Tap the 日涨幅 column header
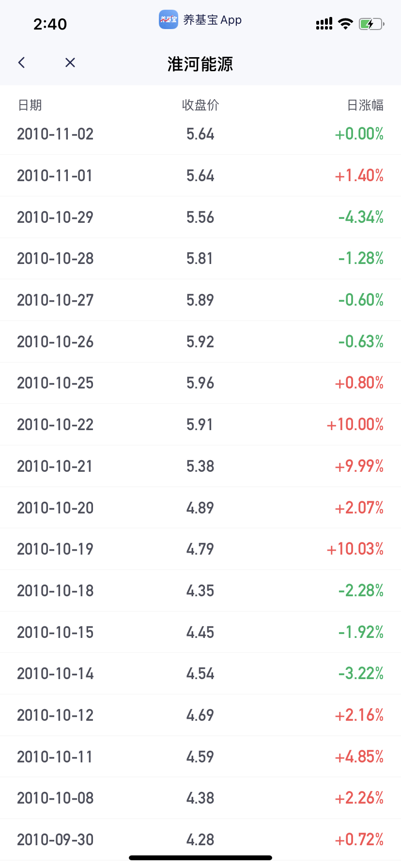 point(366,105)
